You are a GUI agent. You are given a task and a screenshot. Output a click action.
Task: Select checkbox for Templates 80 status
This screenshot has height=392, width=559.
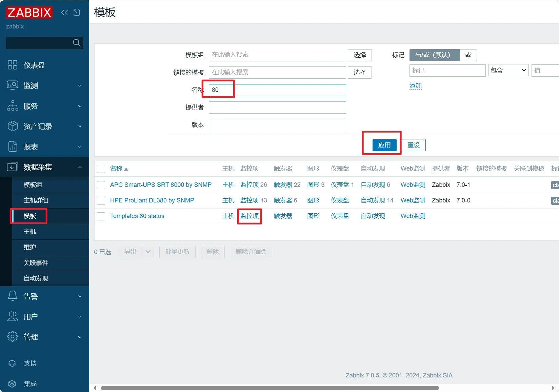[x=101, y=216]
